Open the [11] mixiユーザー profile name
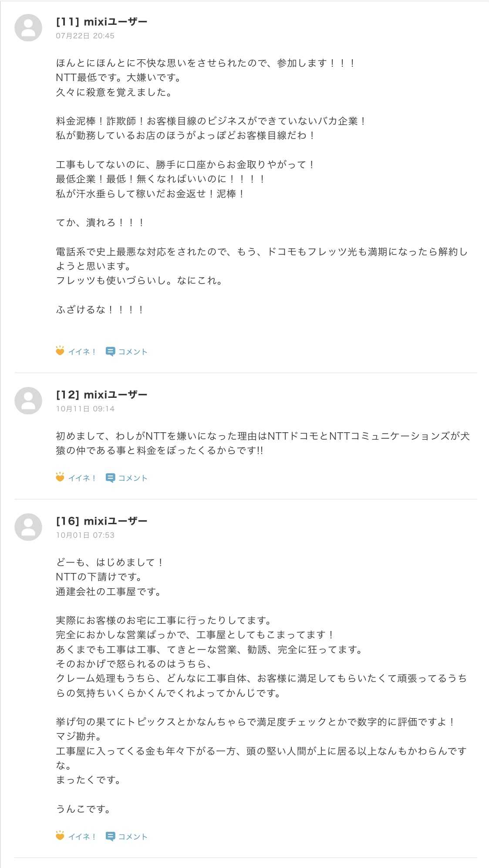Image resolution: width=489 pixels, height=868 pixels. (101, 21)
